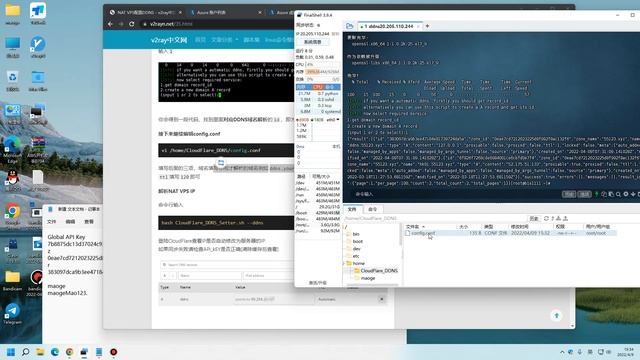Click the first gray terminal toolbar button
640x360 pixels.
(569, 194)
